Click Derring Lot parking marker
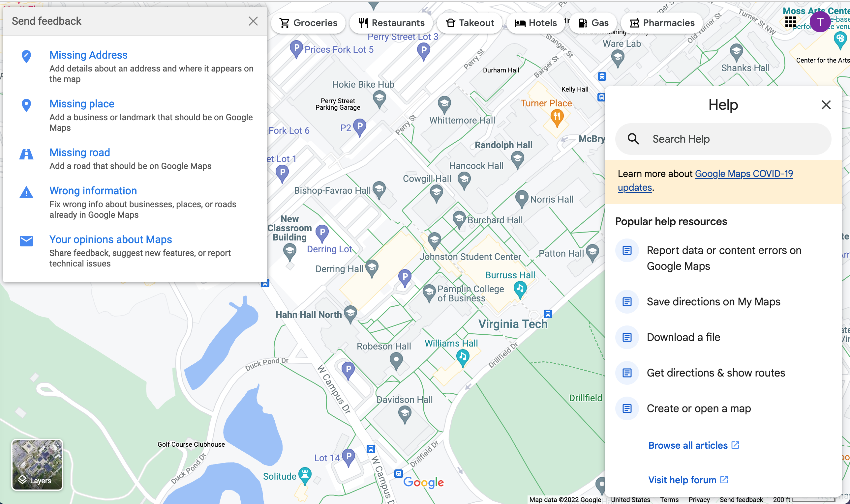This screenshot has width=850, height=504. point(322,234)
